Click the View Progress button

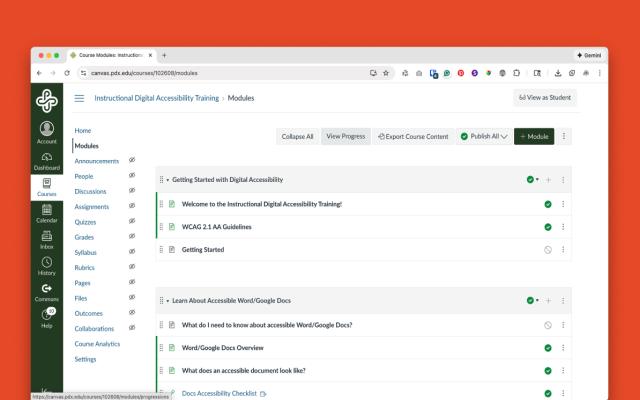pyautogui.click(x=346, y=136)
